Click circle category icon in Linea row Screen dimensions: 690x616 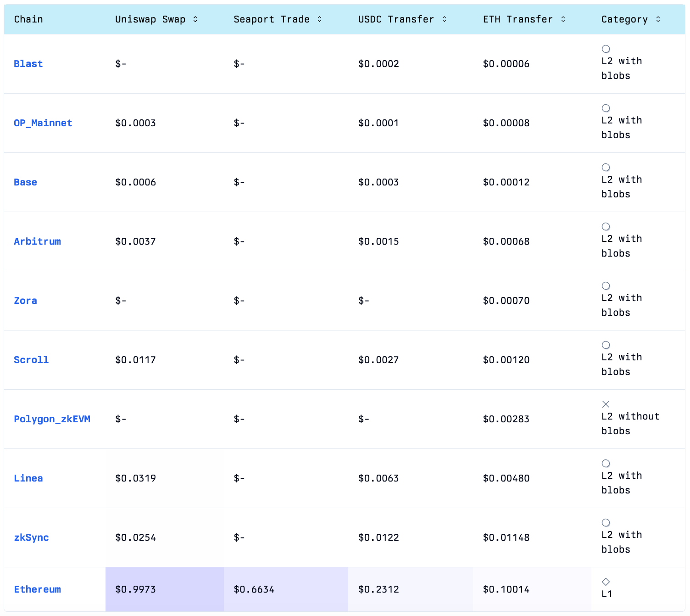pyautogui.click(x=606, y=464)
